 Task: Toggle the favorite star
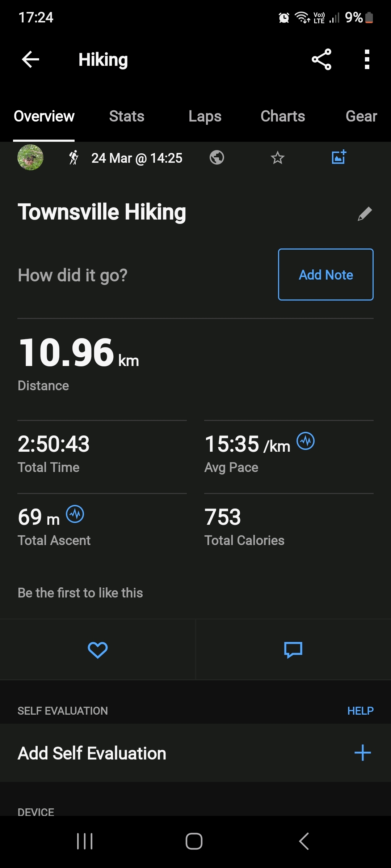coord(278,158)
